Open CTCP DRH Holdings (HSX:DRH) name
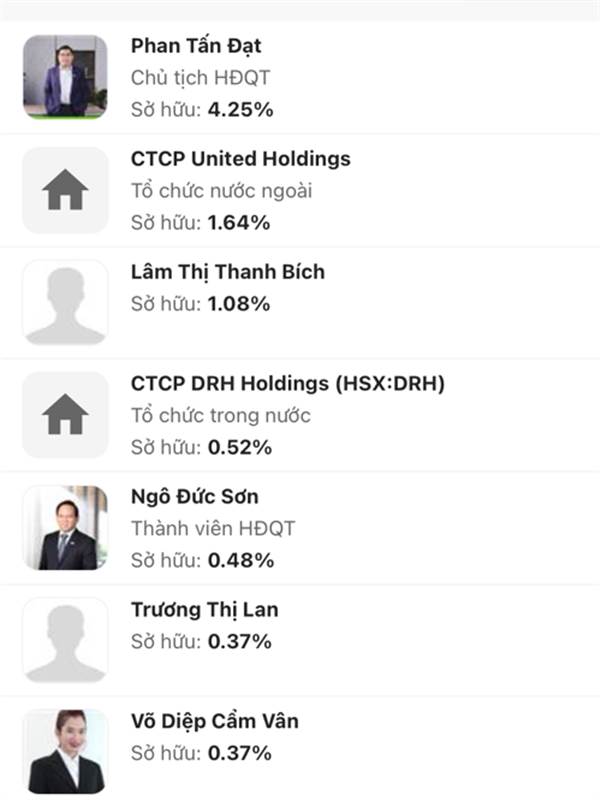This screenshot has width=600, height=800. coord(288,384)
